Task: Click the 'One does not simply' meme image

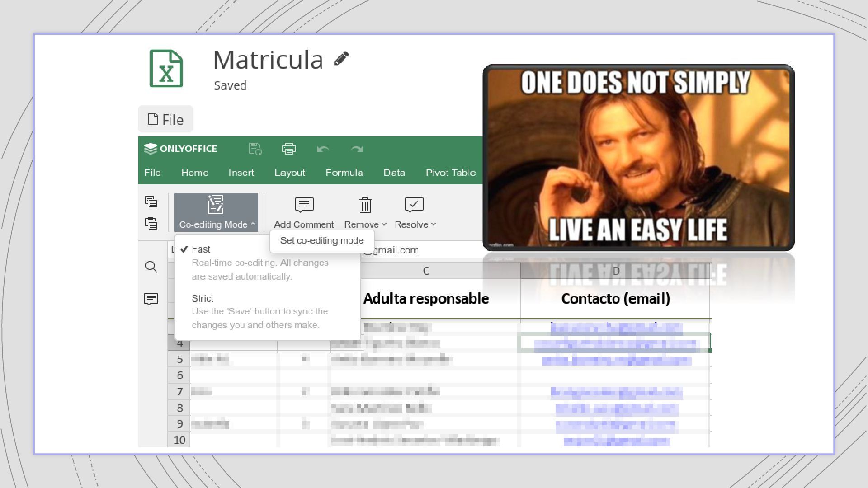Action: click(x=638, y=157)
